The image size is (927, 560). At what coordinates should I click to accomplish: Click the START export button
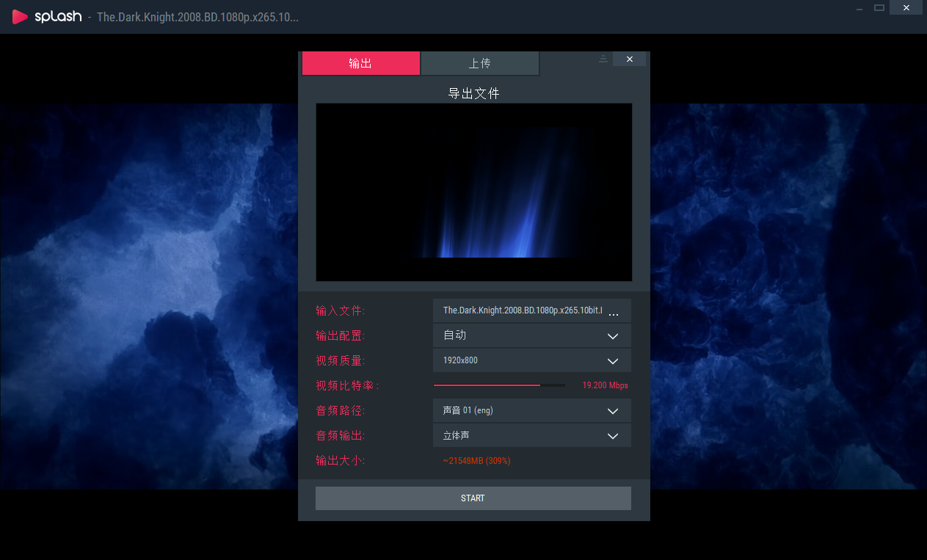click(473, 498)
